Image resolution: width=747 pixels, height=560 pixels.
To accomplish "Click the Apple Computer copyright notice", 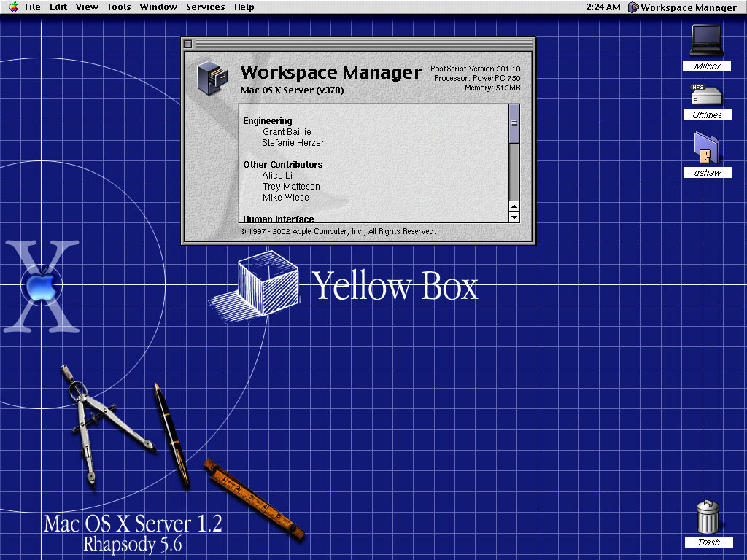I will [x=338, y=231].
